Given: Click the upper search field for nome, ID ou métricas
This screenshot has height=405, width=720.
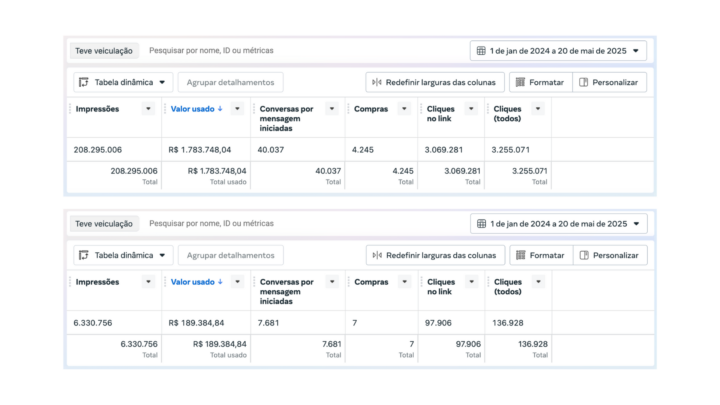Looking at the screenshot, I should 211,50.
